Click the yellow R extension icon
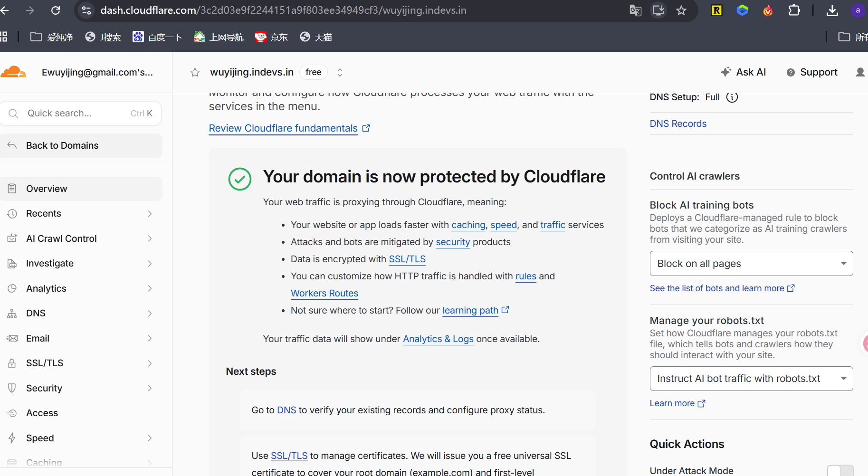Image resolution: width=868 pixels, height=476 pixels. click(x=716, y=10)
